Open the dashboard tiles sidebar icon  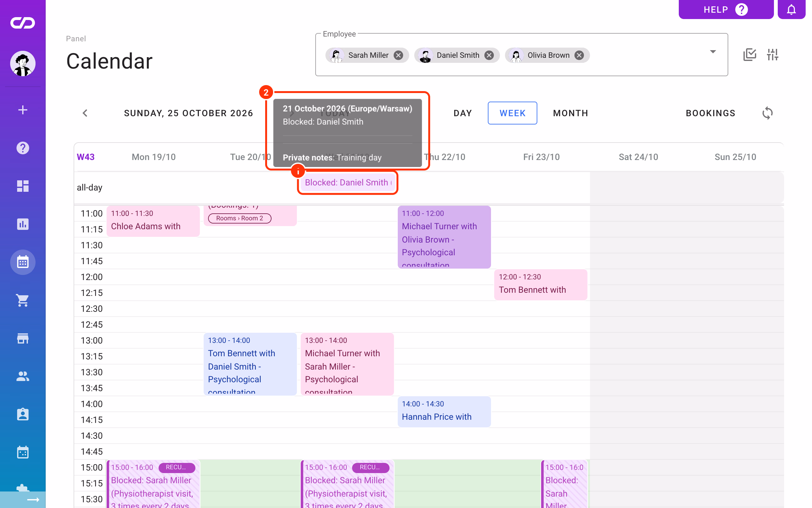click(x=23, y=186)
